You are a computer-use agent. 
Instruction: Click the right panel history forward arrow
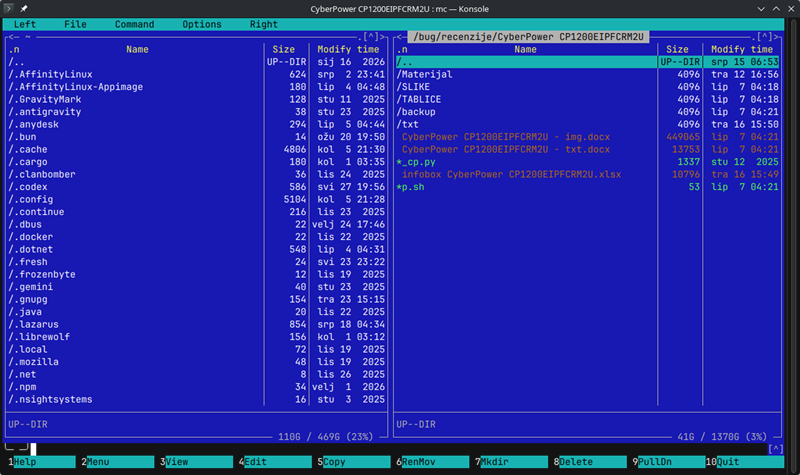point(777,37)
